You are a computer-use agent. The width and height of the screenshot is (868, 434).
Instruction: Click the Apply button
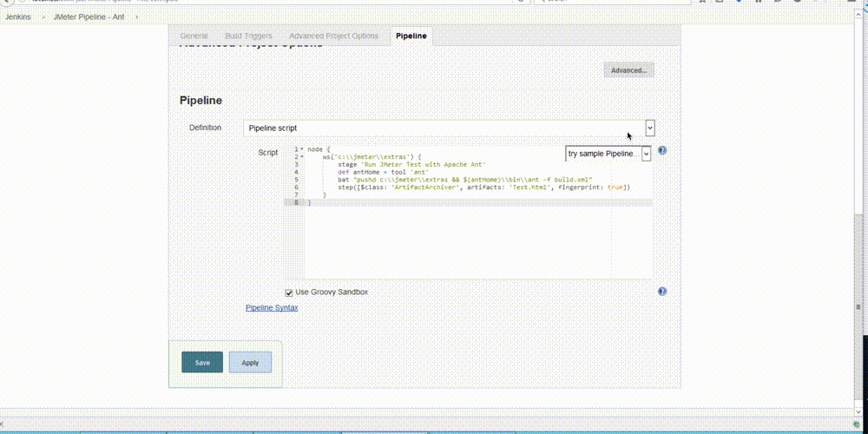[250, 362]
